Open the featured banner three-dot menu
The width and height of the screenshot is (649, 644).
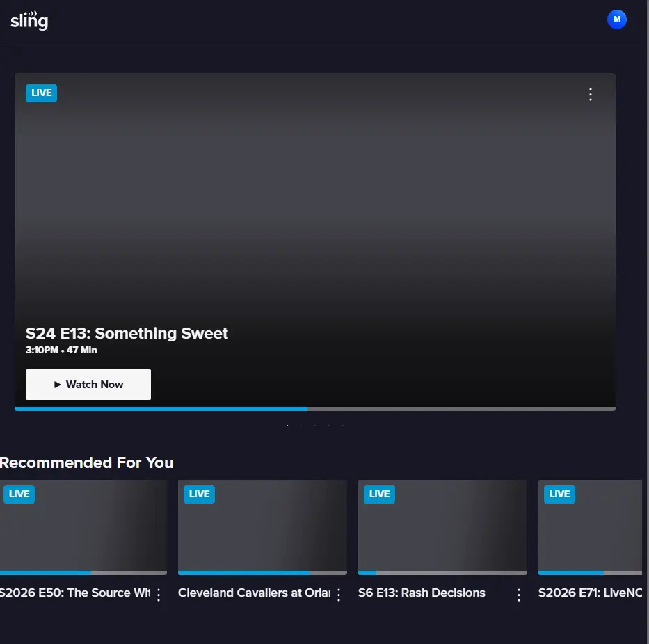click(591, 95)
